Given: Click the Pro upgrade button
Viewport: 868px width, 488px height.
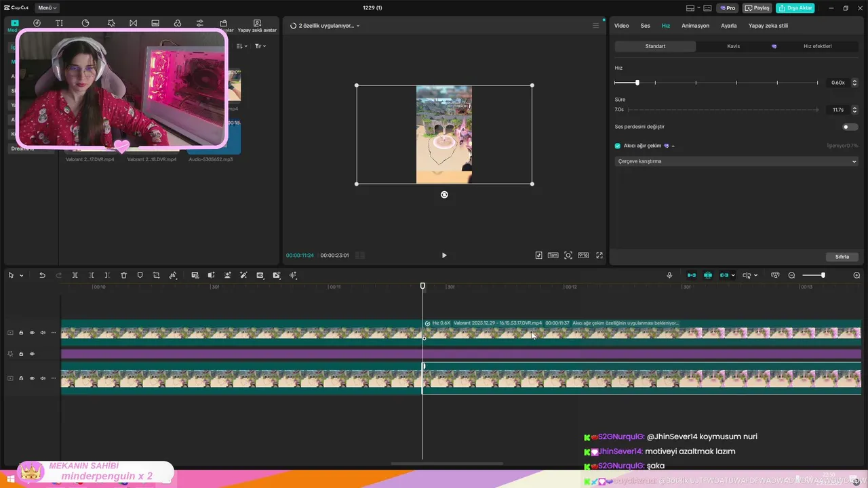Looking at the screenshot, I should (x=728, y=8).
